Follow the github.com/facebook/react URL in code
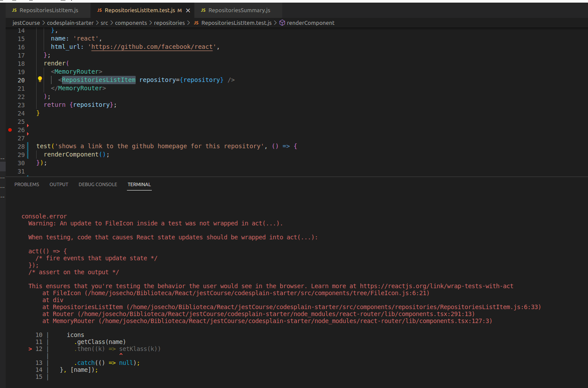This screenshot has width=588, height=388. click(x=152, y=47)
